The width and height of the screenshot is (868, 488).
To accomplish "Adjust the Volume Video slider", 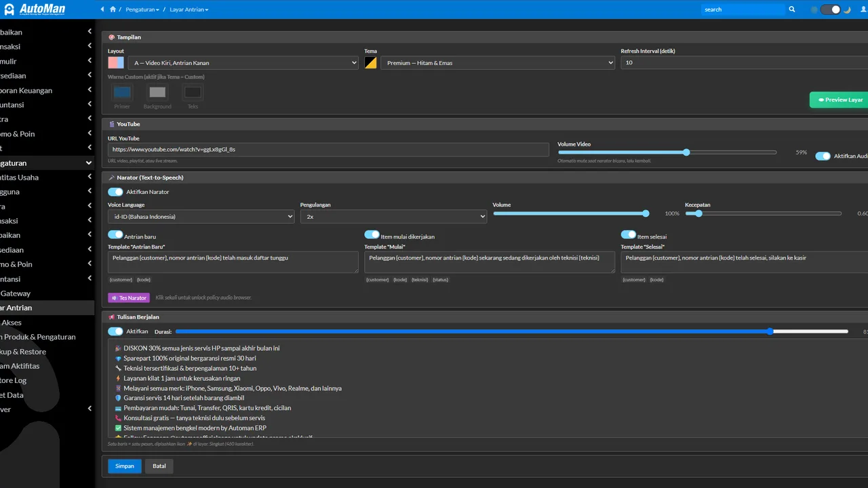I will [667, 152].
